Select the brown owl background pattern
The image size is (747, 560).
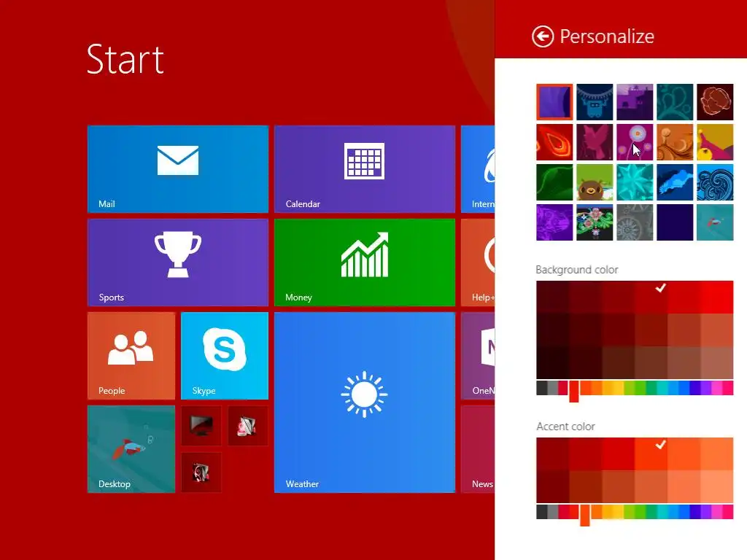click(x=595, y=182)
